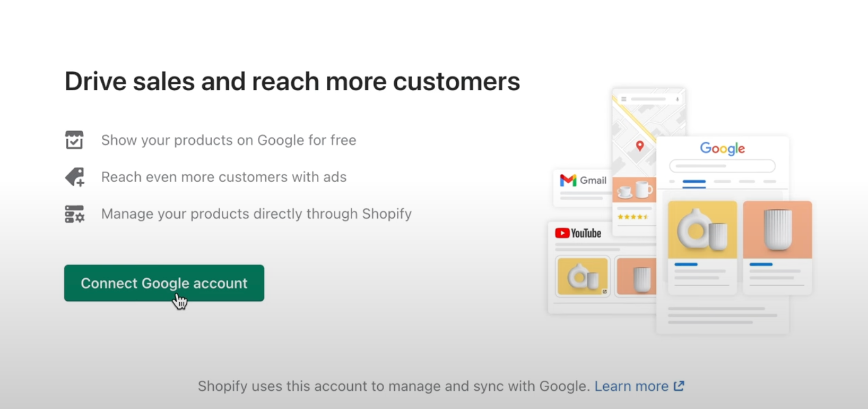Click the hamburger menu icon on map card
868x409 pixels.
624,99
